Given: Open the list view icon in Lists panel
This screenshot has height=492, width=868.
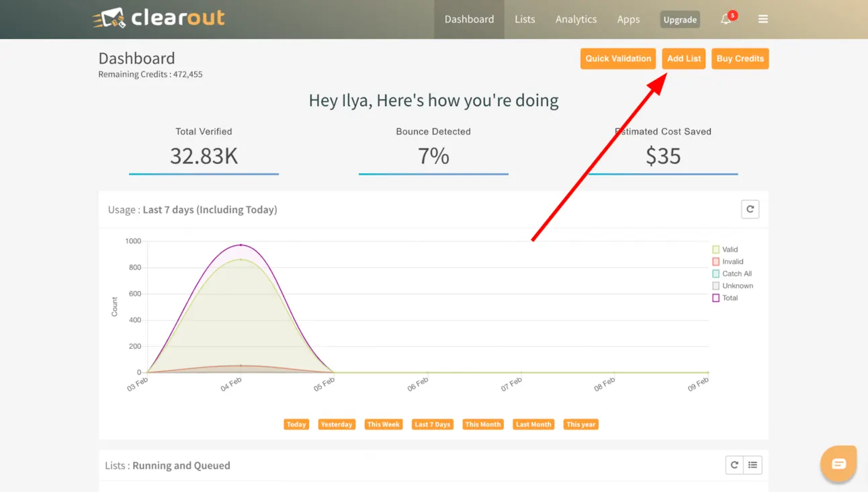Looking at the screenshot, I should [x=753, y=465].
